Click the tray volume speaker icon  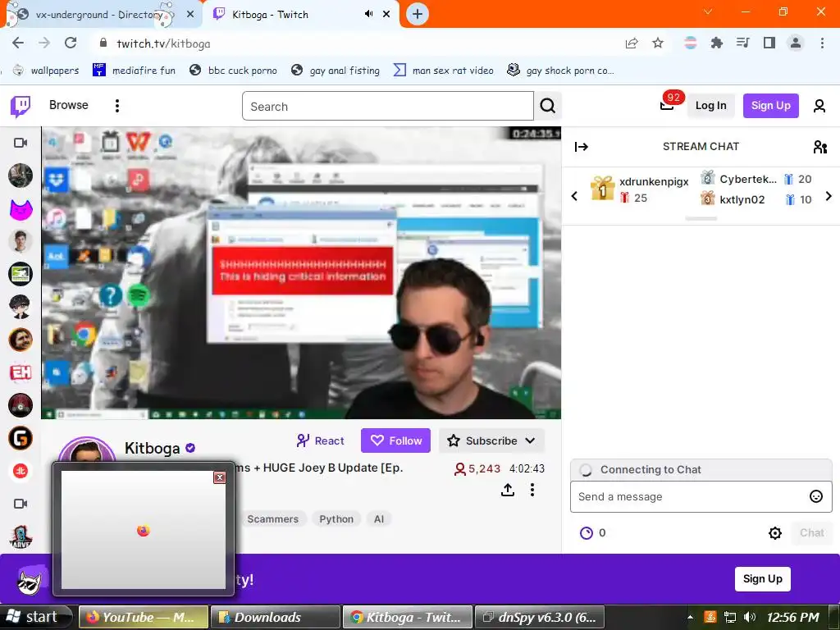point(750,617)
